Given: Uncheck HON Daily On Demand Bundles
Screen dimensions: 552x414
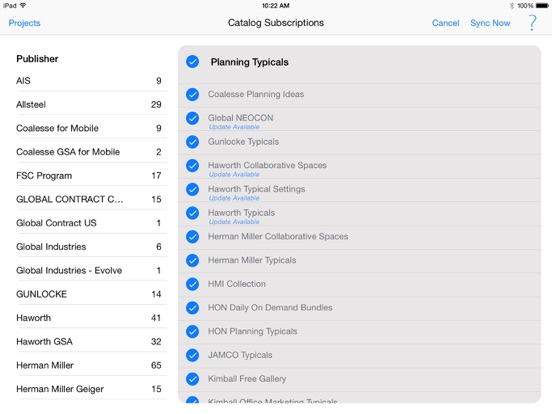Looking at the screenshot, I should click(193, 308).
